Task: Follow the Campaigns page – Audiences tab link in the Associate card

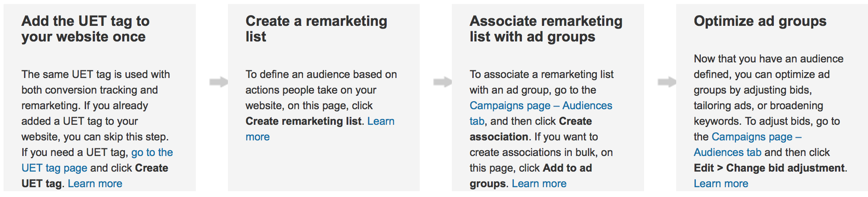Action: point(541,106)
